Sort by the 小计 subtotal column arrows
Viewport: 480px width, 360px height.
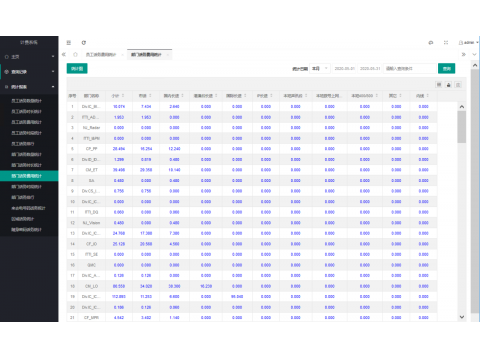coord(123,96)
